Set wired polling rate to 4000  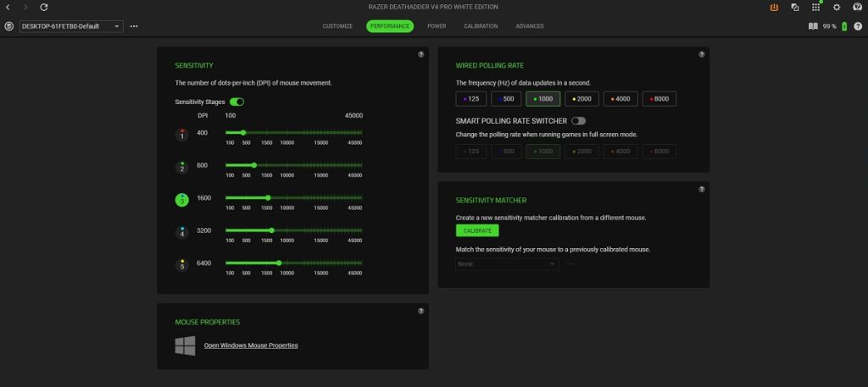[x=620, y=99]
